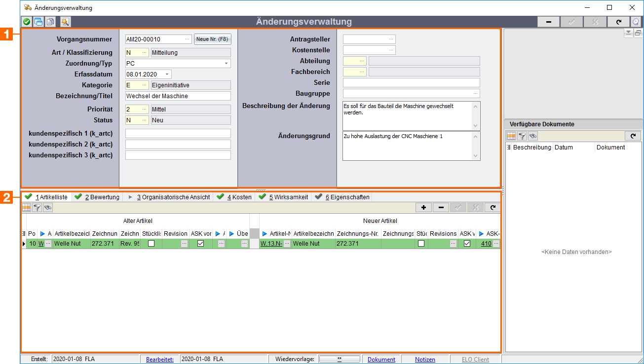Viewport: 644px width, 364px height.
Task: Click the Dokument link in status bar
Action: point(381,360)
